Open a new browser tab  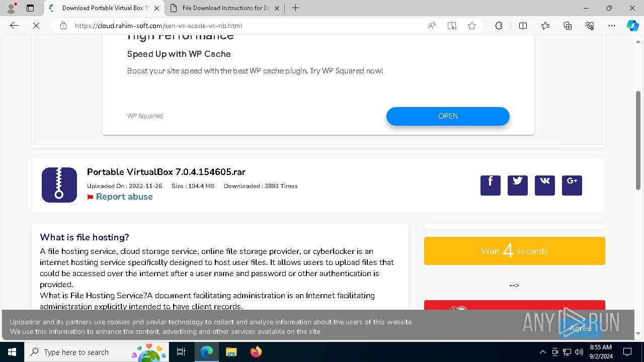[x=296, y=8]
